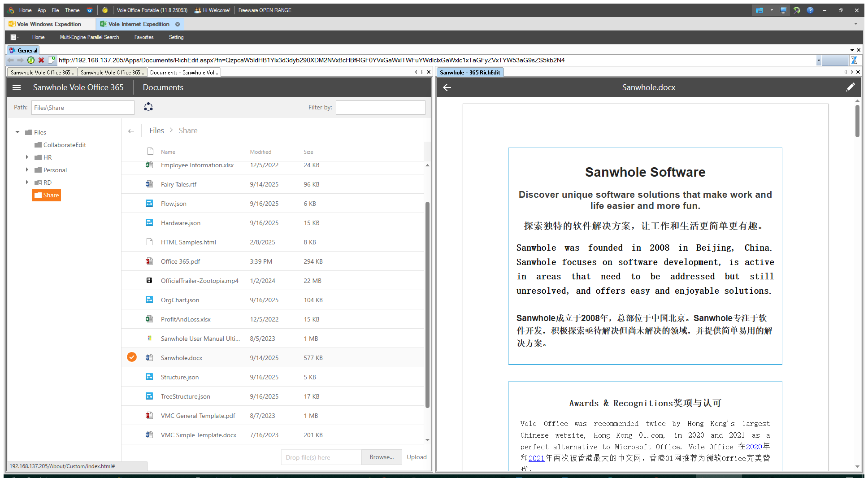
Task: Expand the HR folder in tree
Action: tap(27, 157)
